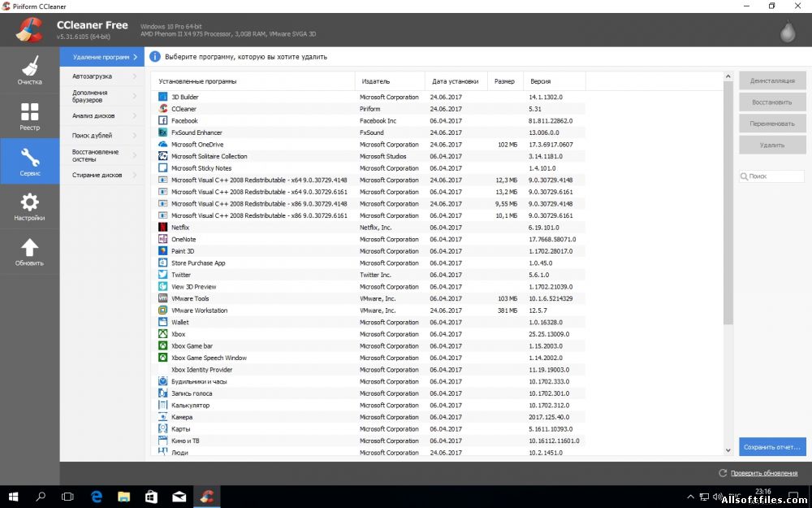Select the VMware Tools icon
Screen dimensions: 812x508
tap(162, 298)
